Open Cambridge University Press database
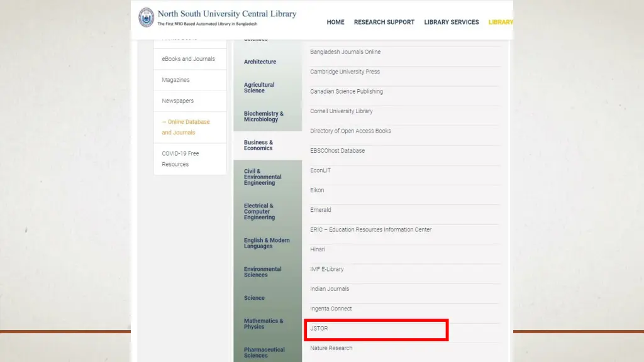This screenshot has width=644, height=362. tap(345, 72)
